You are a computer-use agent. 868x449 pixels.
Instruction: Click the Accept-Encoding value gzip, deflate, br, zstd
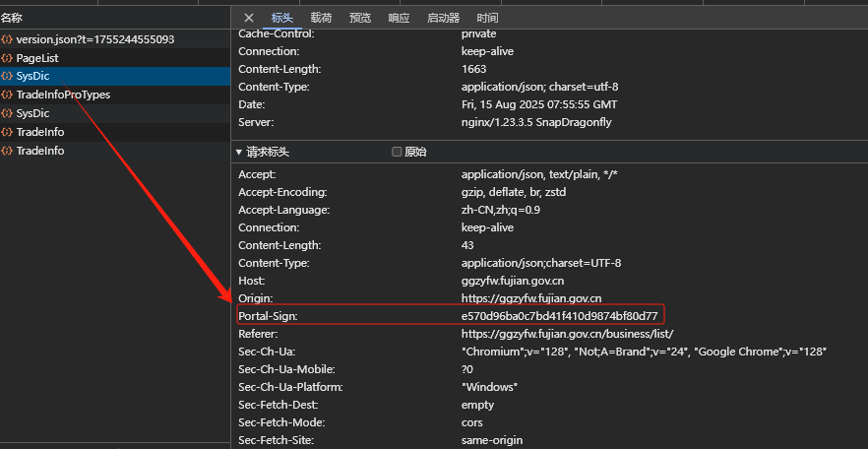coord(514,192)
